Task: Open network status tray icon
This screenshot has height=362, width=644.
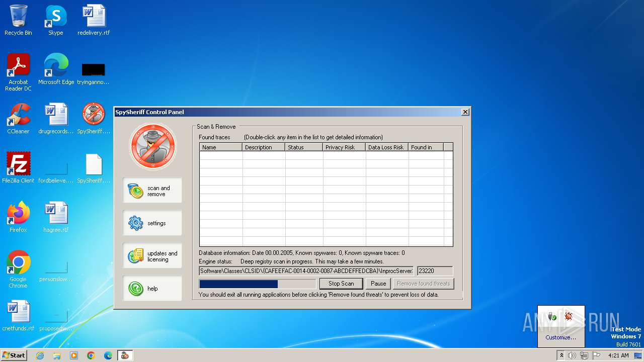Action: [x=584, y=355]
